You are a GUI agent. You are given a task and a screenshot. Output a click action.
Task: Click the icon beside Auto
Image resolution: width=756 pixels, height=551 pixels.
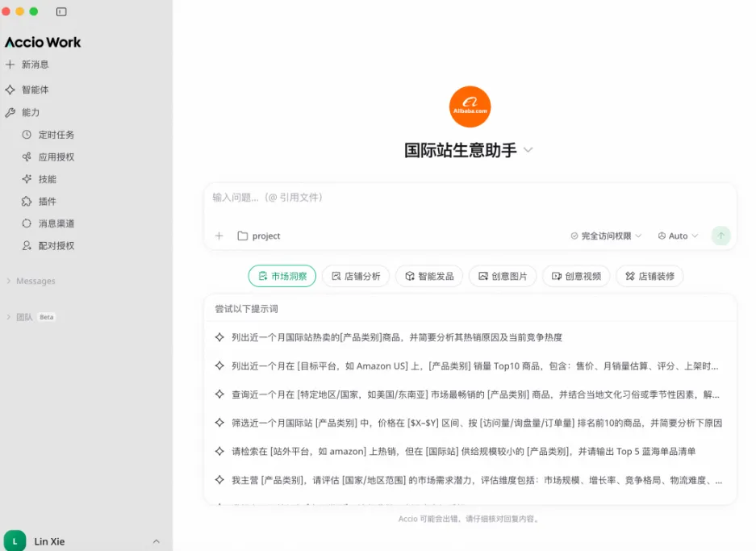pos(662,236)
